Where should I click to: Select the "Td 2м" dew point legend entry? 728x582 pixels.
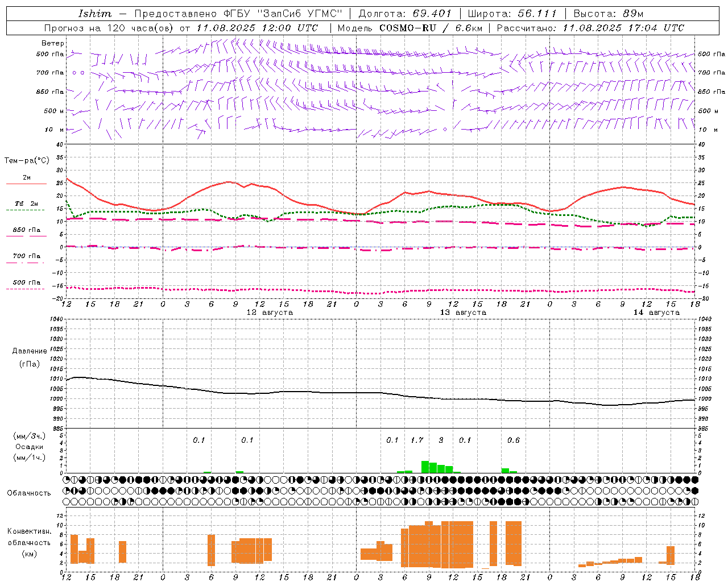pos(27,203)
